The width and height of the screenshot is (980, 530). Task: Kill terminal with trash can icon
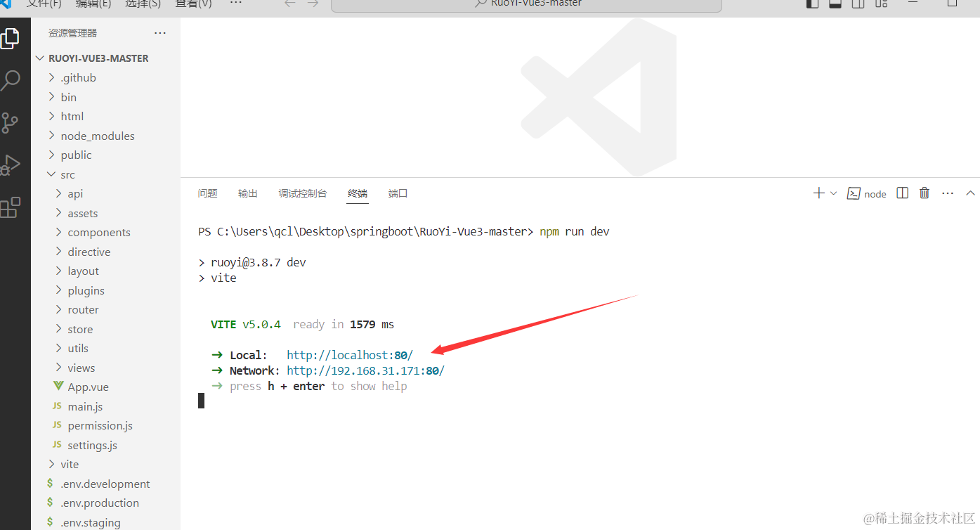click(x=925, y=193)
